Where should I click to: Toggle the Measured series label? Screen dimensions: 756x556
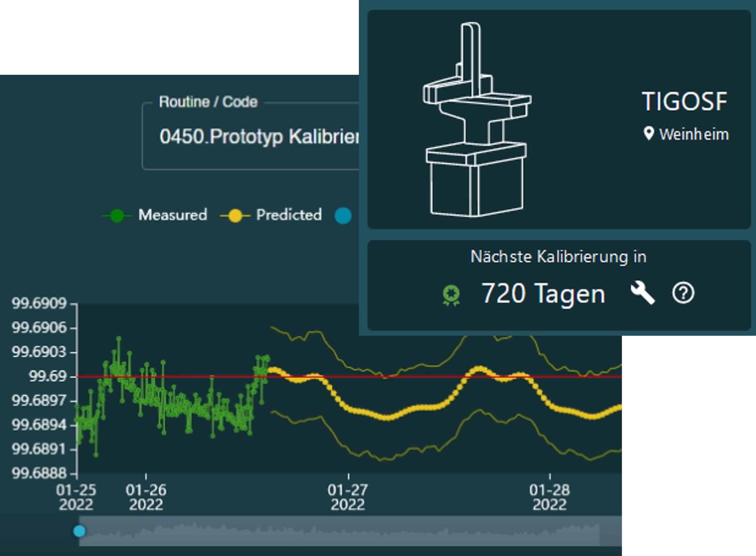(173, 215)
